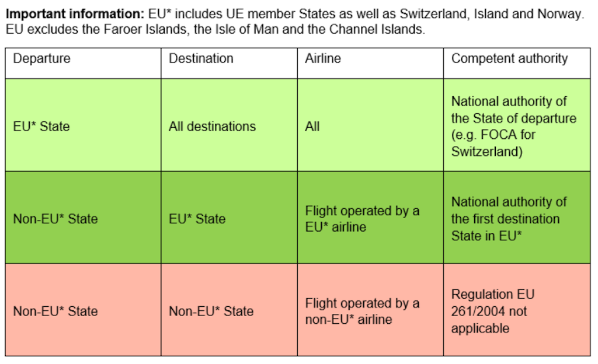Select Non-EU* State destination cell in red row
Viewport: 598px width, 364px height.
[211, 311]
